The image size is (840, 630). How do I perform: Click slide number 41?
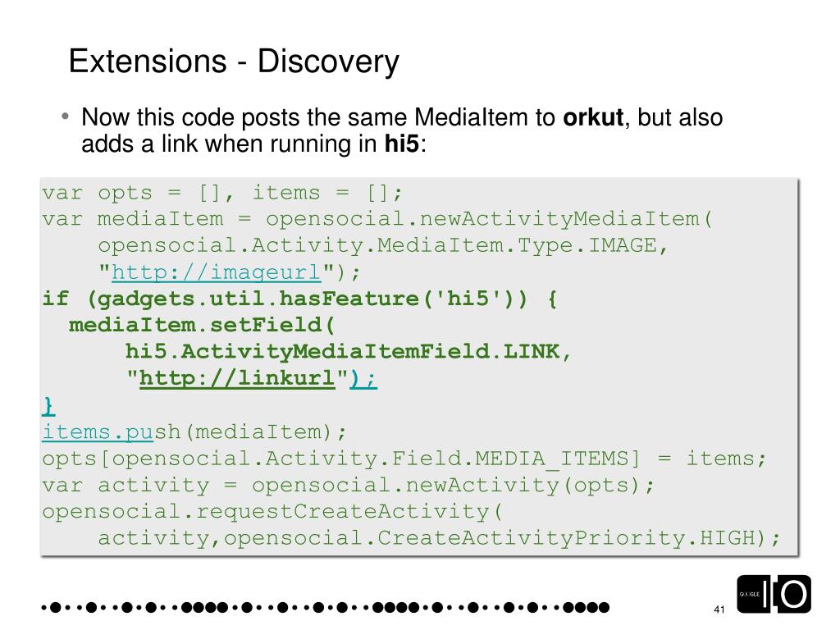pyautogui.click(x=719, y=609)
